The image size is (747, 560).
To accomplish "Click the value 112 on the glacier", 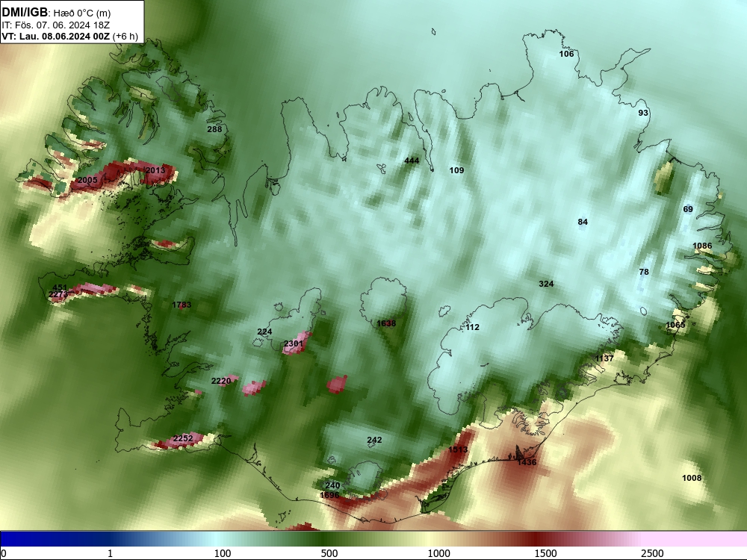I will (x=472, y=327).
